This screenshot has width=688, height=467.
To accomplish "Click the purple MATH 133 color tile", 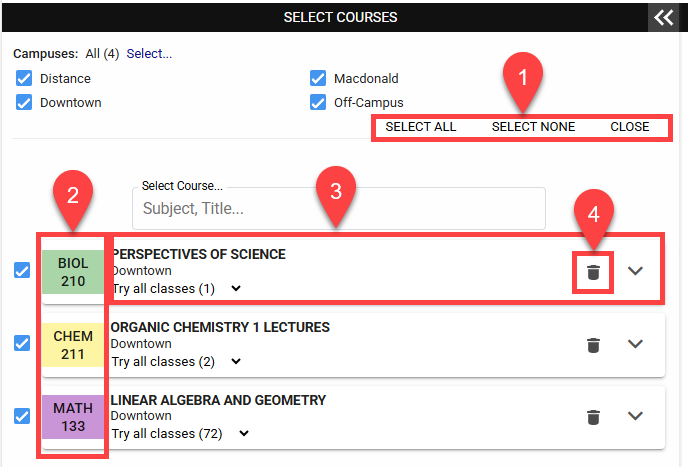I will 73,417.
